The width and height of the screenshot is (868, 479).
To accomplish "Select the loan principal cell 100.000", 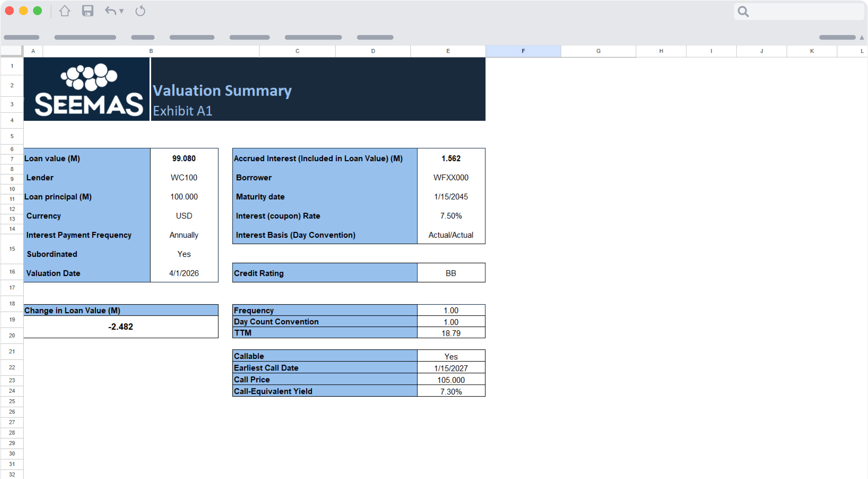I will coord(184,197).
